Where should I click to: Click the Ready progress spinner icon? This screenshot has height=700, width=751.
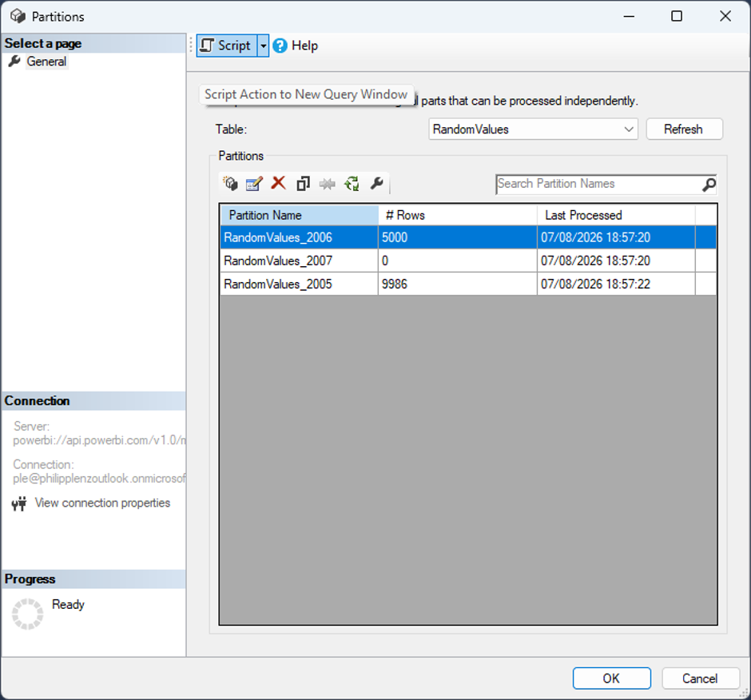click(x=27, y=614)
